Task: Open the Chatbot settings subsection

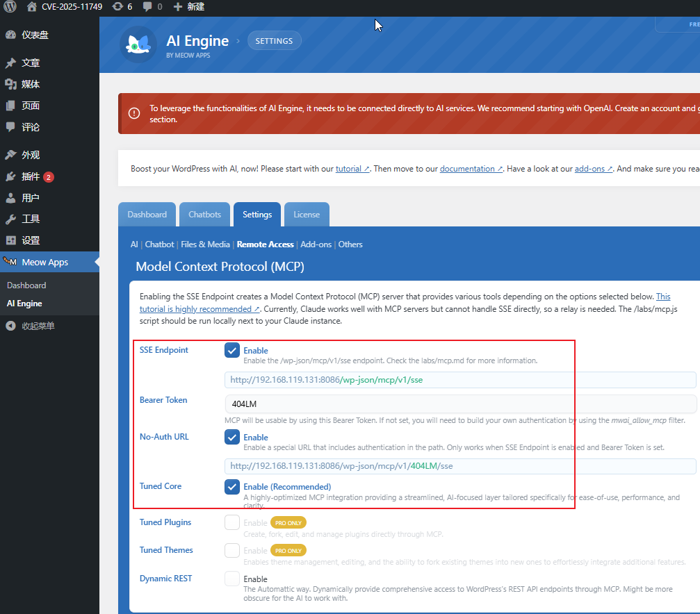Action: click(x=159, y=244)
